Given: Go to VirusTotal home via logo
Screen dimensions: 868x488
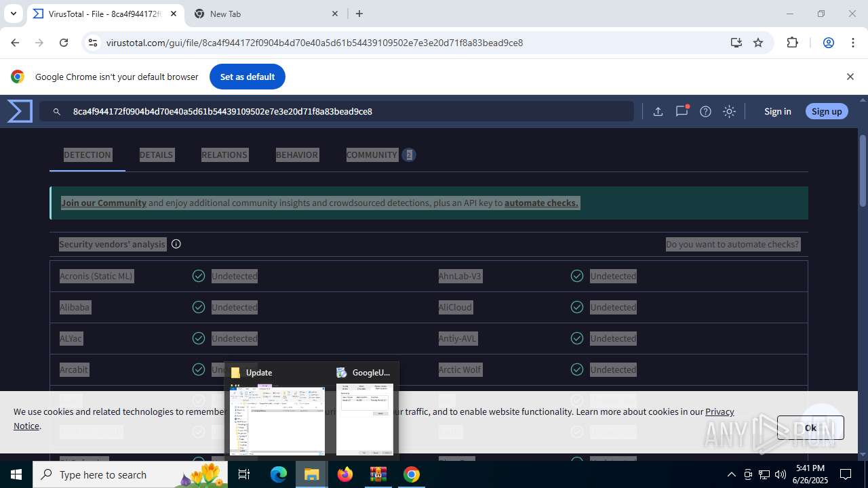Looking at the screenshot, I should click(x=20, y=111).
